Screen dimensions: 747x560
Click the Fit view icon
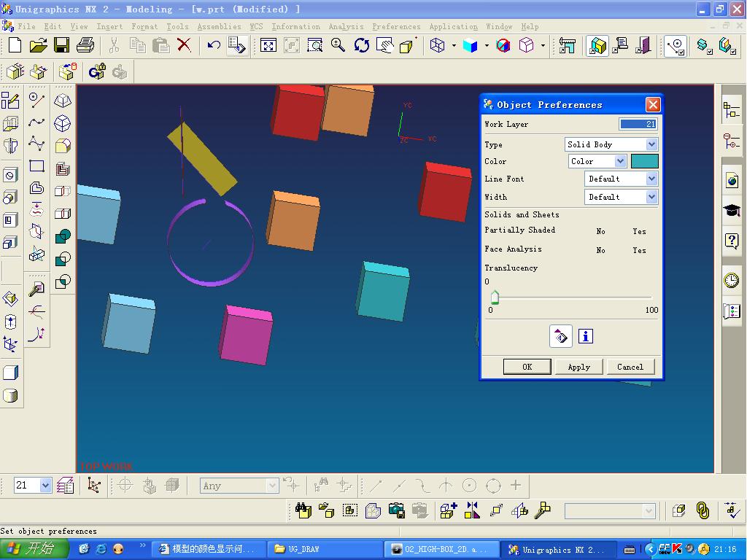[x=268, y=46]
